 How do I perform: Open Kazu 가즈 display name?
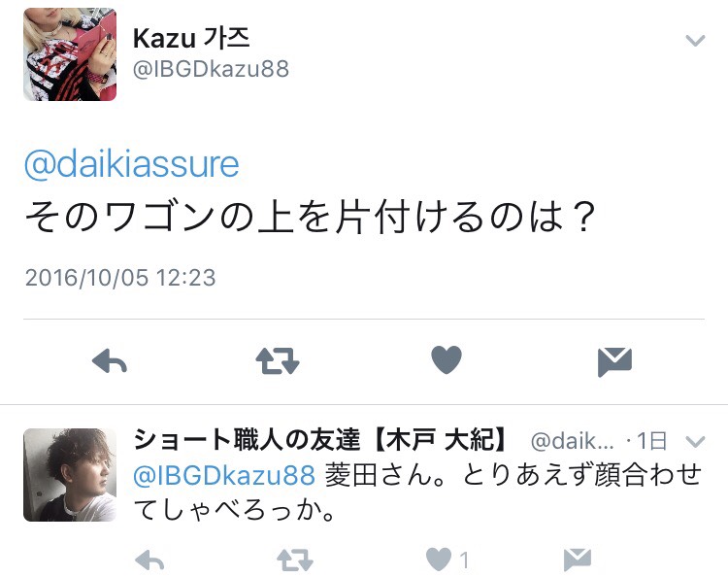tap(191, 38)
